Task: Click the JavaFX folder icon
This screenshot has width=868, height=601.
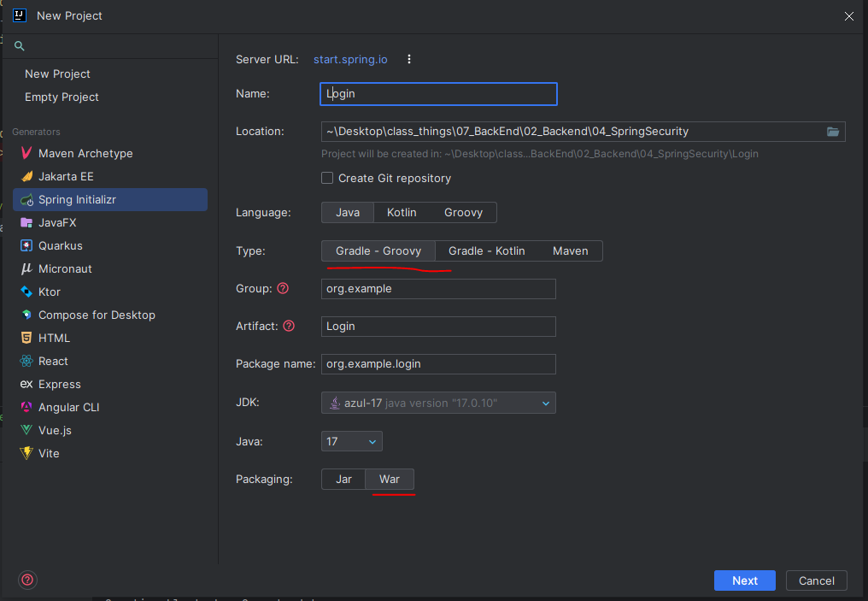Action: (26, 222)
